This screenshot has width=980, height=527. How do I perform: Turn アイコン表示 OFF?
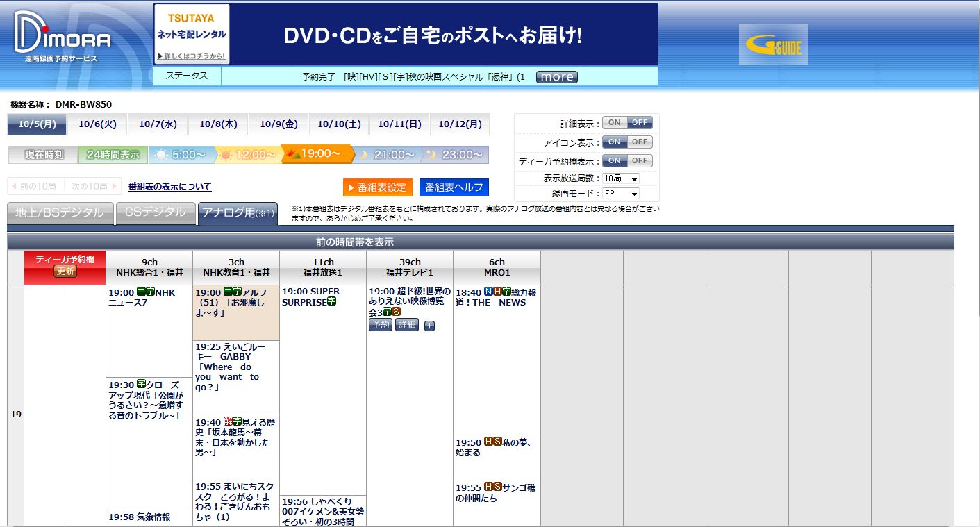640,142
